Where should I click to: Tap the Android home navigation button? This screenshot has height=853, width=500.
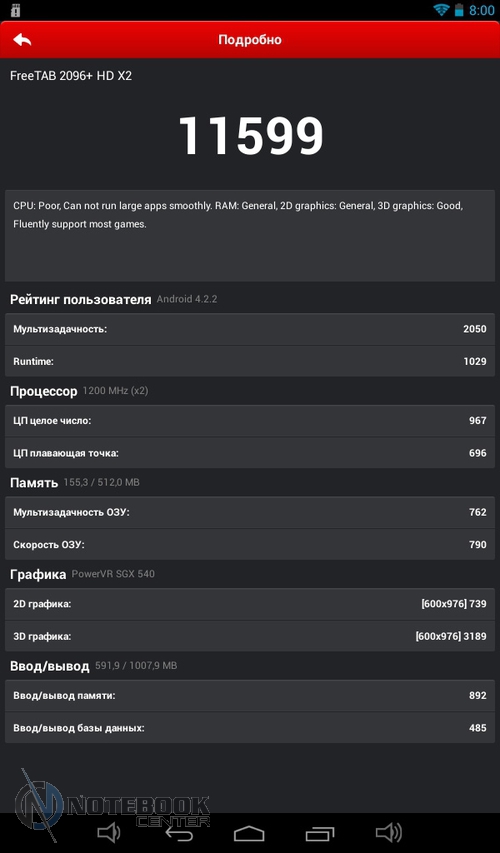(x=249, y=833)
